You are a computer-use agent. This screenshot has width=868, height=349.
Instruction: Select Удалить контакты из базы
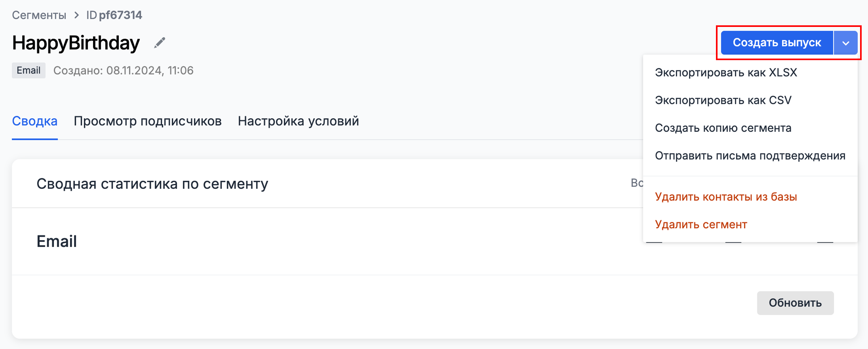pos(726,197)
